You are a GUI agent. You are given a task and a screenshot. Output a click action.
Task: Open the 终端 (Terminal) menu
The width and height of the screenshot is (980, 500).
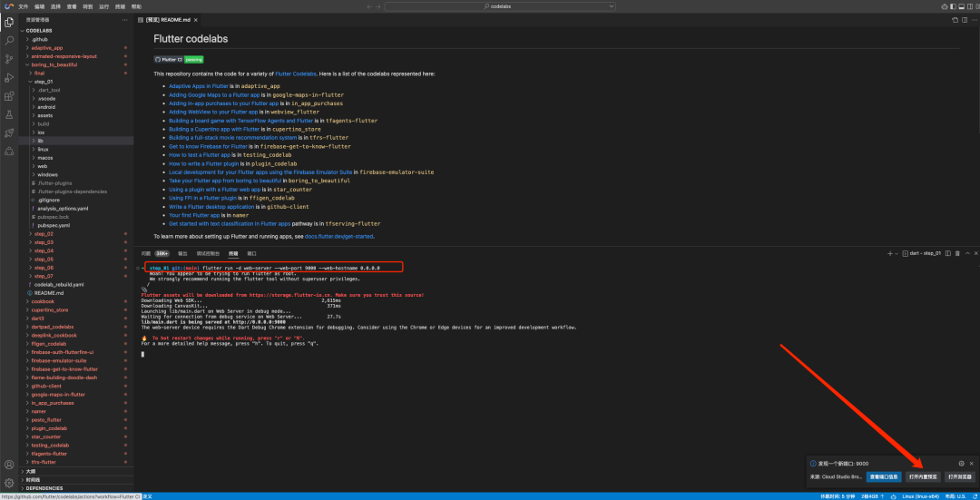tap(120, 6)
